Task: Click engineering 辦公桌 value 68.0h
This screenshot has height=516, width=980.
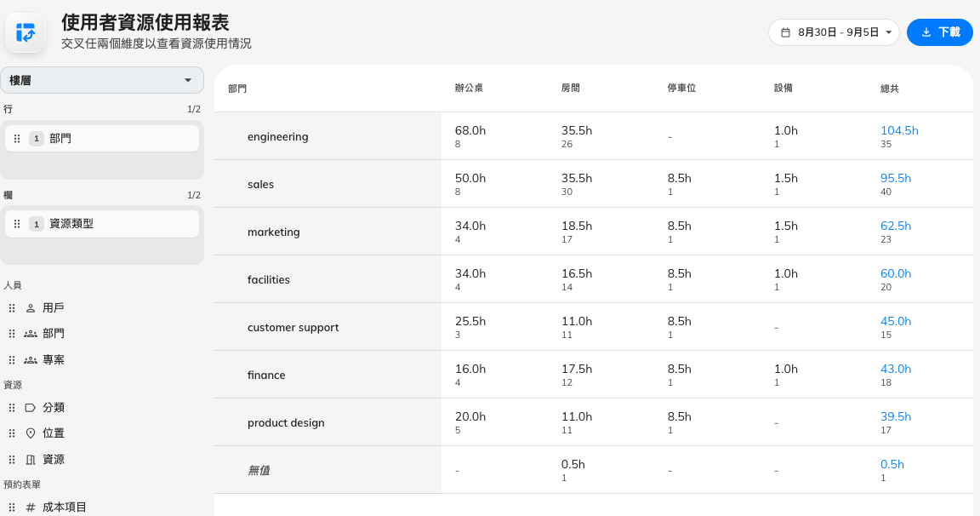Action: [470, 131]
